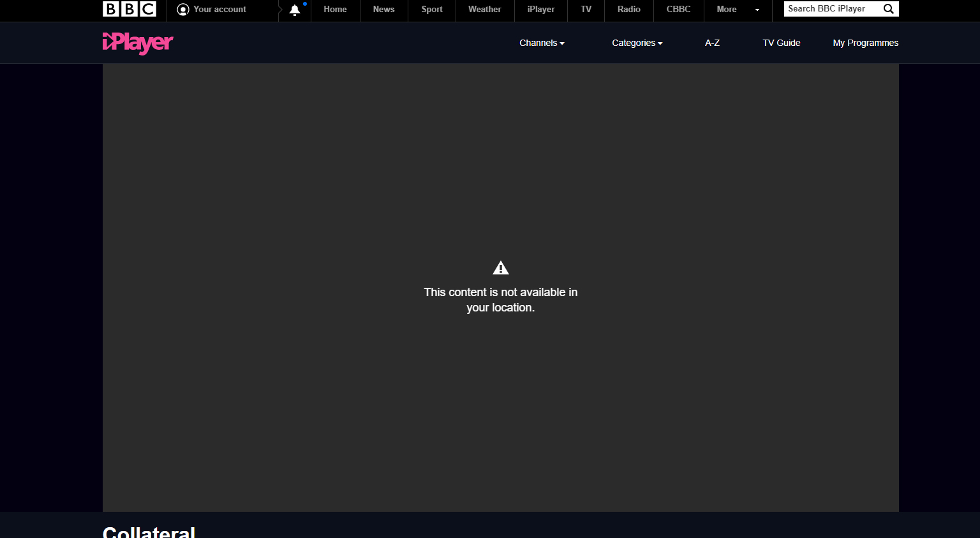Go to BBC Home

tap(335, 10)
